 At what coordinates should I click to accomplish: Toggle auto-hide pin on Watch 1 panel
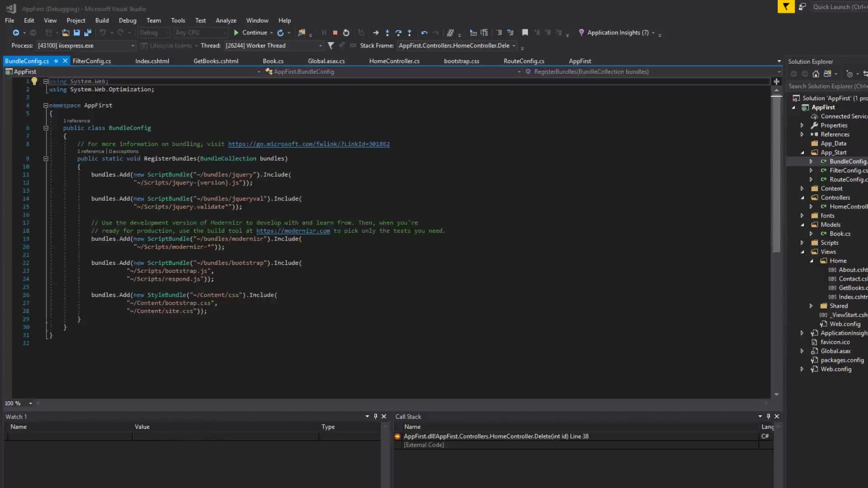(375, 417)
